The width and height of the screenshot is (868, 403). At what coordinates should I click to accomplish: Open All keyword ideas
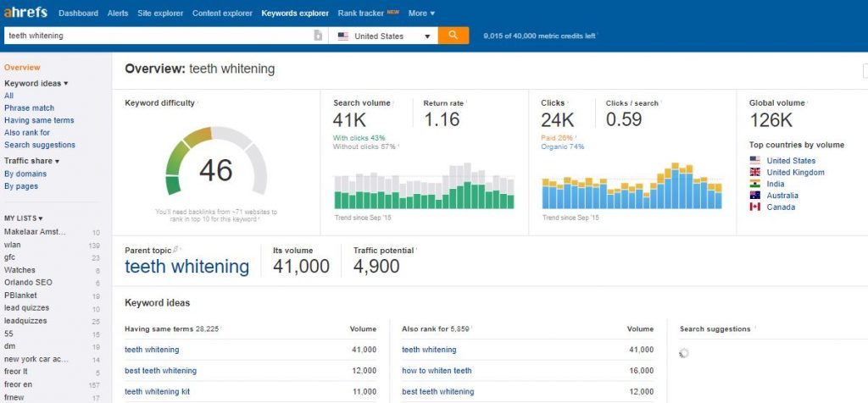click(8, 96)
